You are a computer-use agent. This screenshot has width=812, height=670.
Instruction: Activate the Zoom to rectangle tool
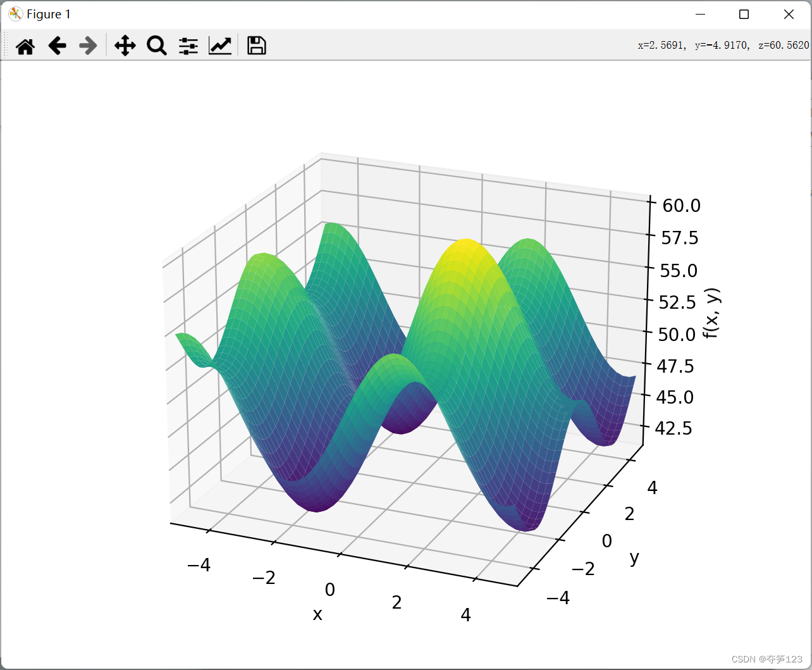[156, 46]
